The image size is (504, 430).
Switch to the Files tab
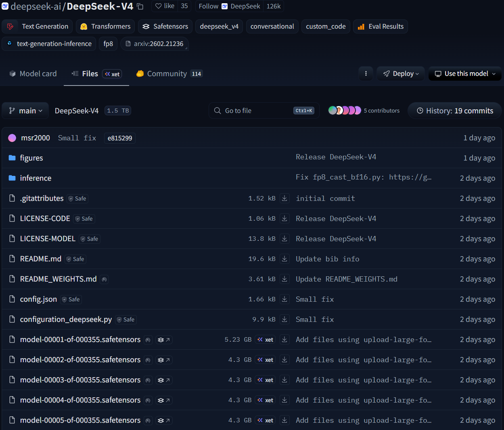point(96,73)
